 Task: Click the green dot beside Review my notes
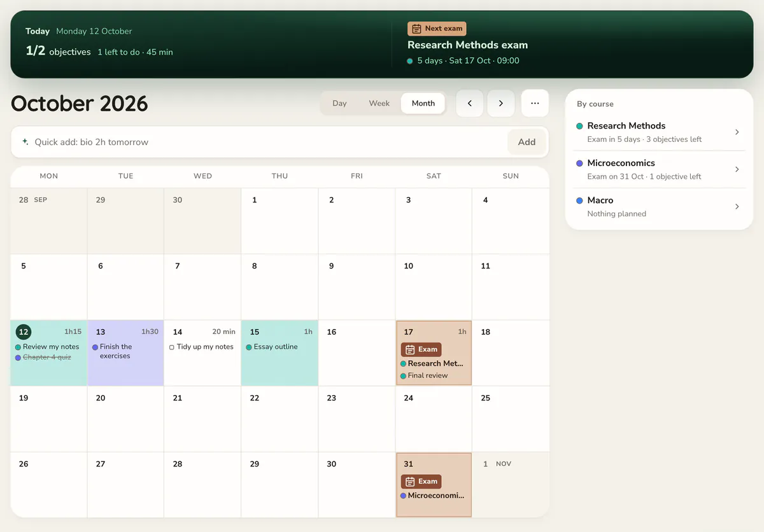(18, 347)
